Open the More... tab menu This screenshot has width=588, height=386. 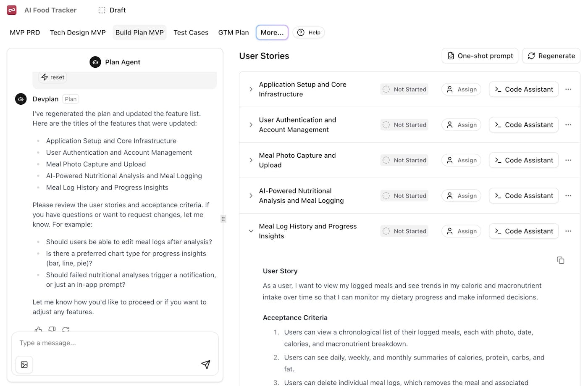coord(272,32)
